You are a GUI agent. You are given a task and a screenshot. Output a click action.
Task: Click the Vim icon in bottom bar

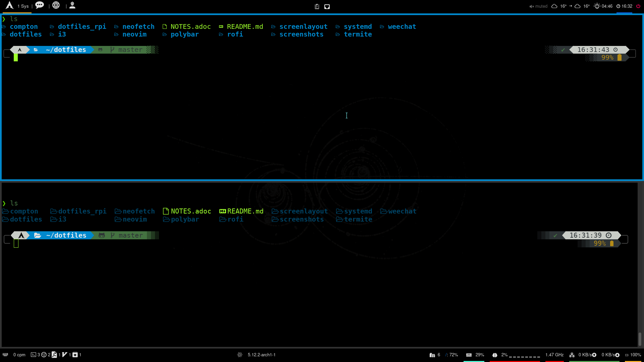click(65, 355)
